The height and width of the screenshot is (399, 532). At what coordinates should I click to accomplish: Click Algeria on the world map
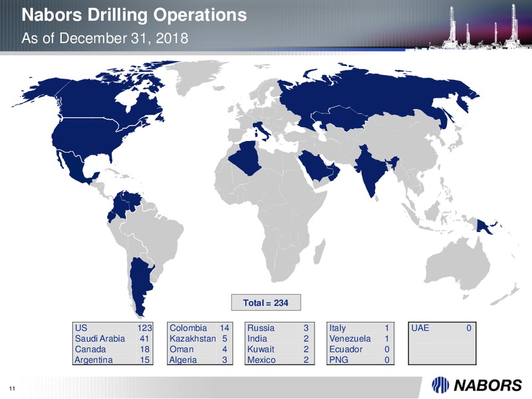point(246,159)
